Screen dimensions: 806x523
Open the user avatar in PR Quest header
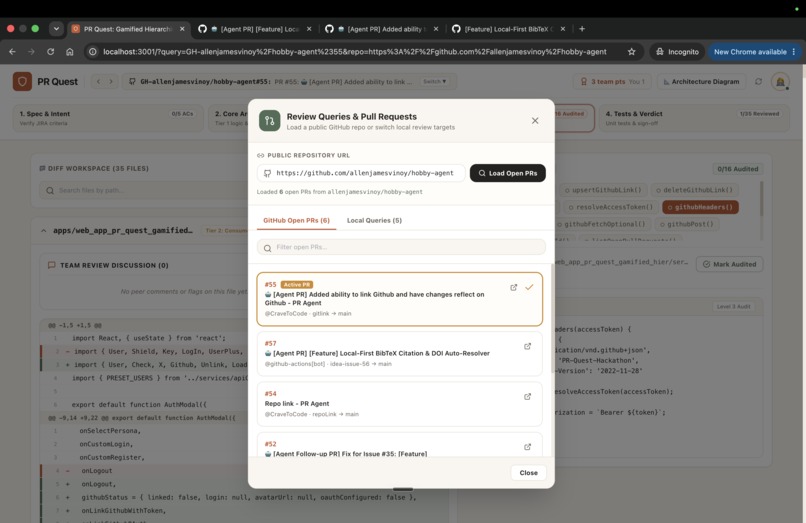[780, 81]
